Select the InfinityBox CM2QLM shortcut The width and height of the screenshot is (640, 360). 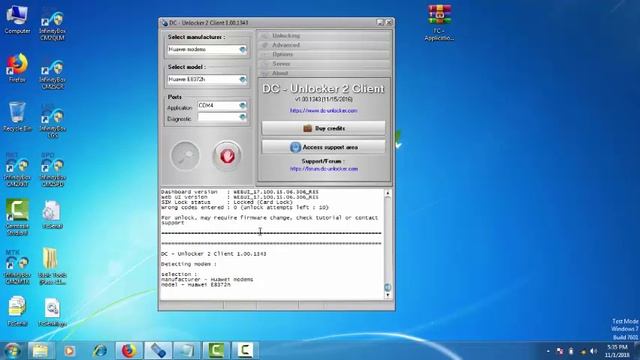[52, 24]
